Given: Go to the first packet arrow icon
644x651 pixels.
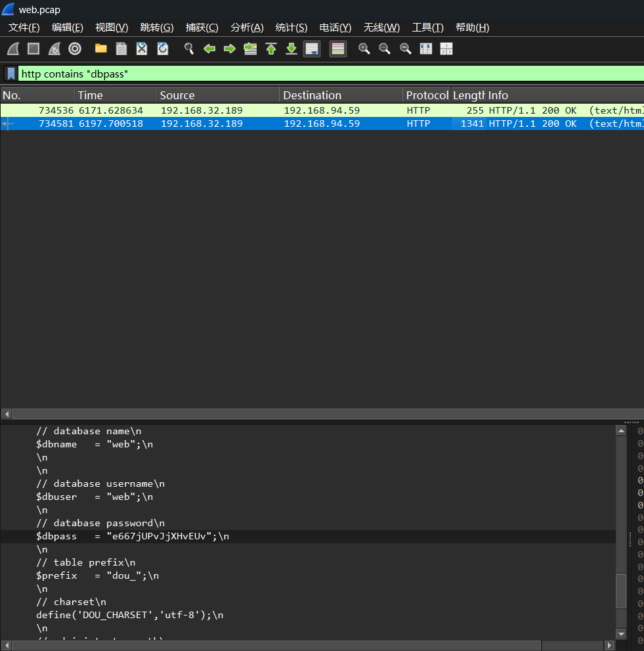Looking at the screenshot, I should (x=271, y=49).
